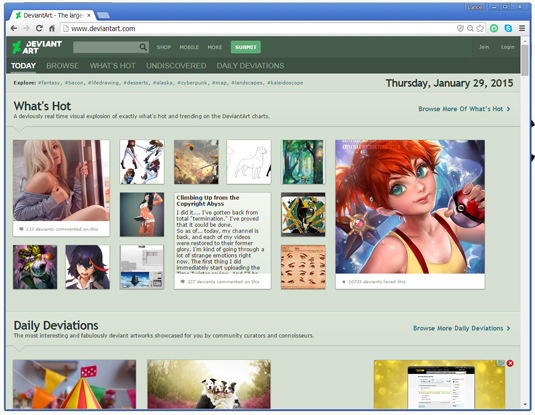
Task: Bookmark this page with the star icon
Action: [480, 28]
